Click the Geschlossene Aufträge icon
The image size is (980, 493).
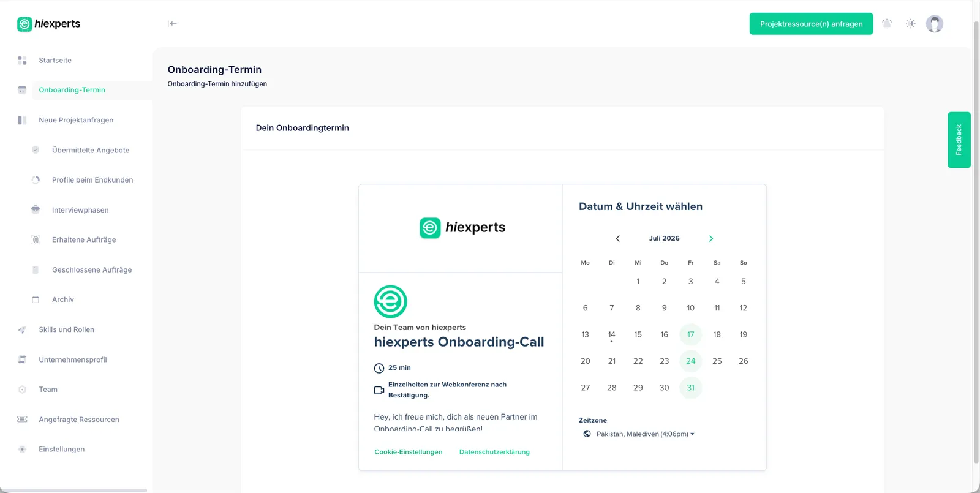[36, 269]
